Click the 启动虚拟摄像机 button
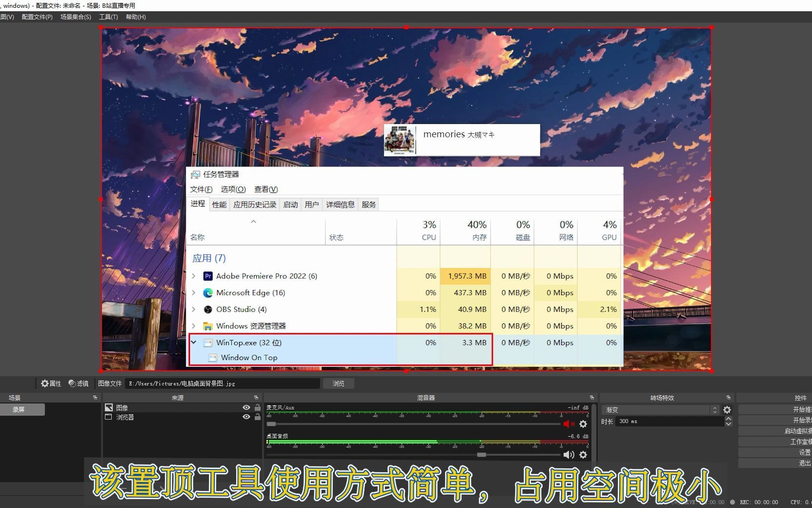This screenshot has height=508, width=812. point(775,431)
